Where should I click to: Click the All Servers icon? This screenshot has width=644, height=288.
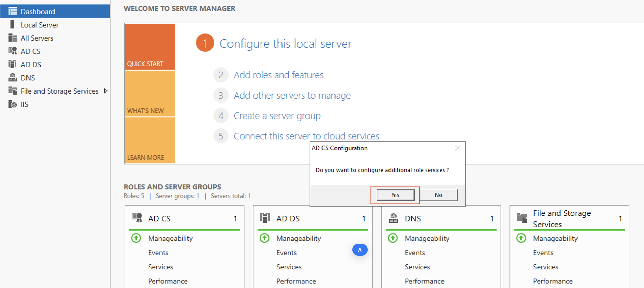point(12,38)
